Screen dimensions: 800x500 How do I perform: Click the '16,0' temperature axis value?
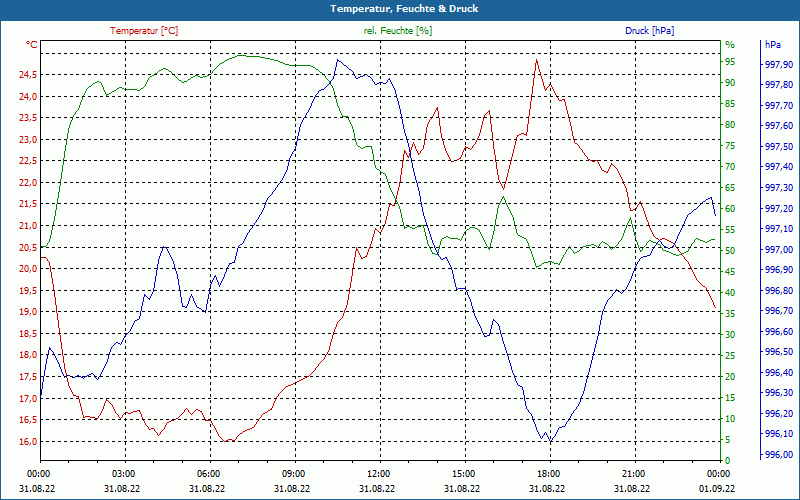pyautogui.click(x=28, y=441)
